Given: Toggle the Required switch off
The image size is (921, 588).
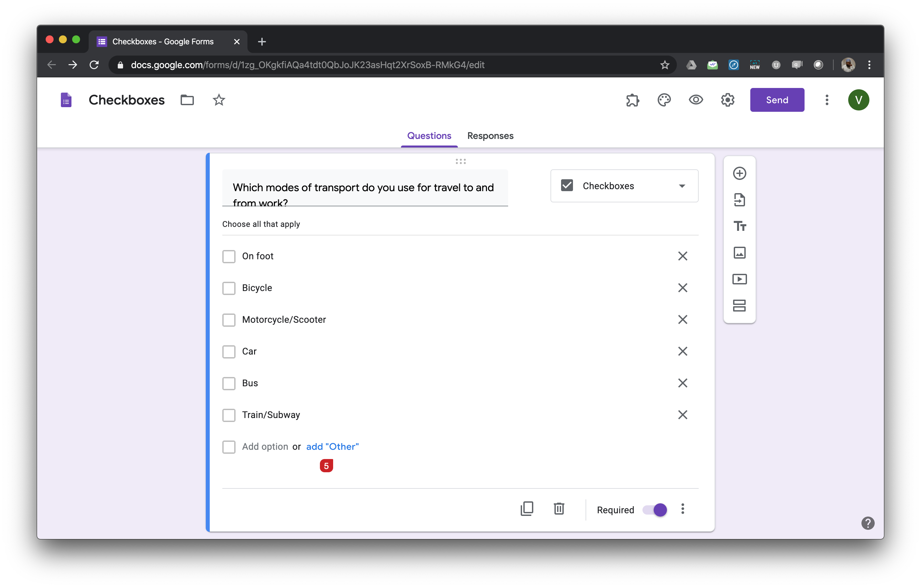Looking at the screenshot, I should tap(655, 510).
